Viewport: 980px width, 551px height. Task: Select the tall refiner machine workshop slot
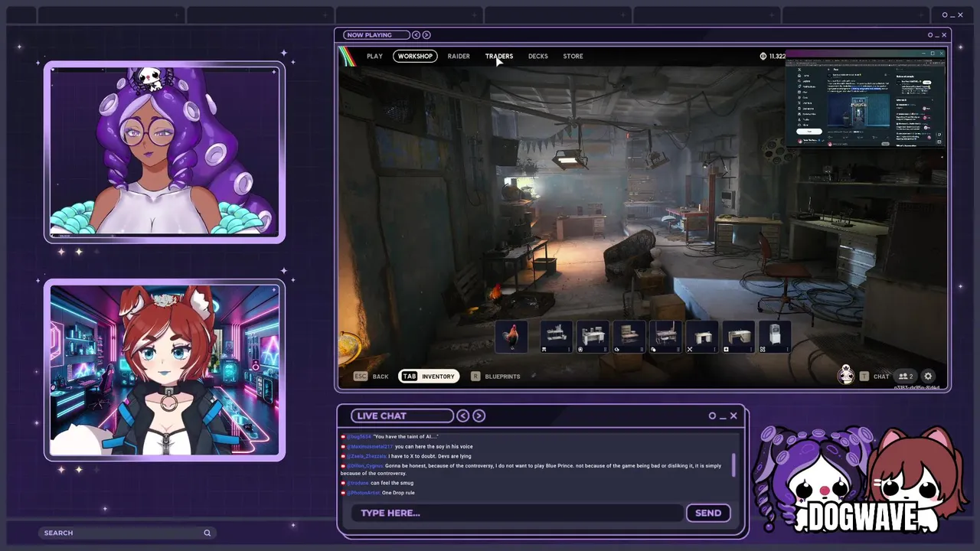774,337
